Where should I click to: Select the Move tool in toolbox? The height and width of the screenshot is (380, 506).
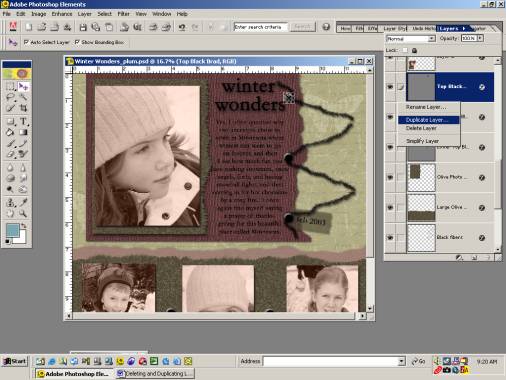coord(23,87)
